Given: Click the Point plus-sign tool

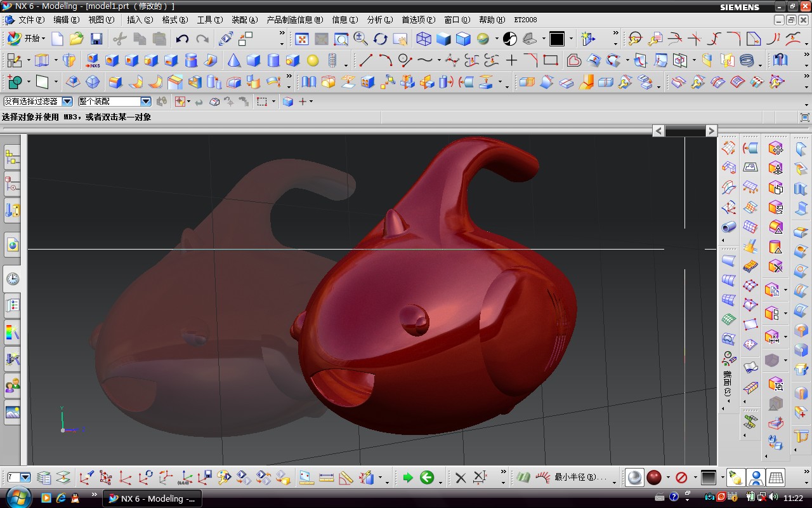Looking at the screenshot, I should point(511,61).
